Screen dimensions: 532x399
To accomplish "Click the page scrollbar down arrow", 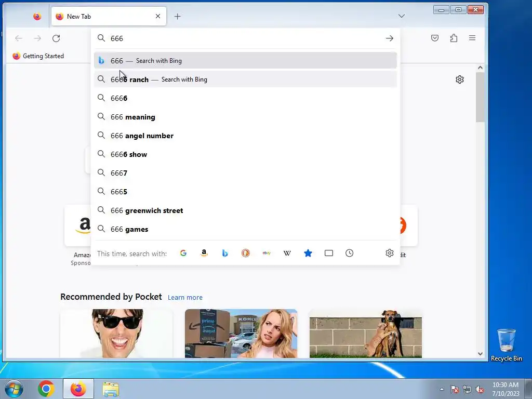I will [x=480, y=353].
